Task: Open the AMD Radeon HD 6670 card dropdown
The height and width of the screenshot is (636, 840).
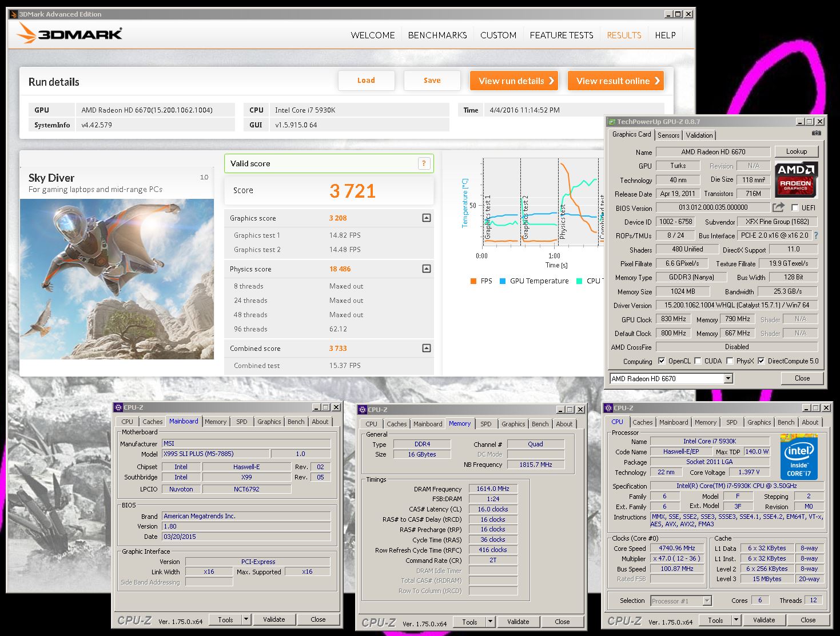Action: pos(728,378)
